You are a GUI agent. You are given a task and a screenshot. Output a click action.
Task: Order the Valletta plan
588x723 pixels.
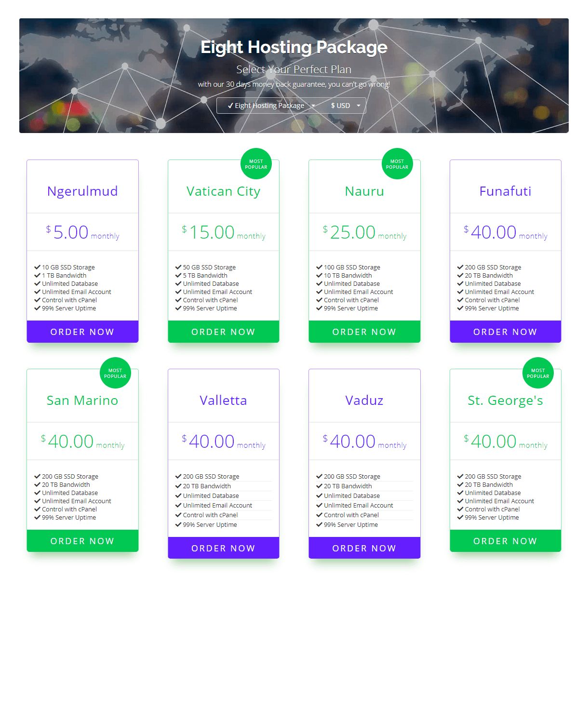point(223,548)
